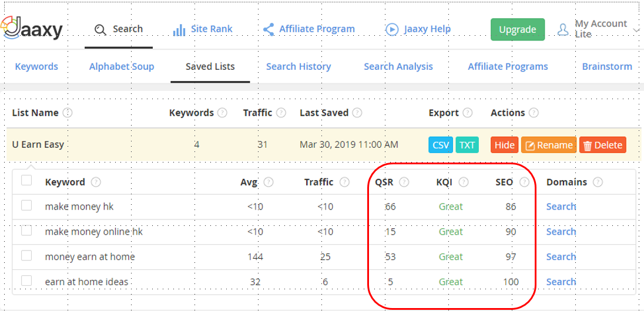Open help icon next to List Name
This screenshot has width=644, height=311.
68,113
